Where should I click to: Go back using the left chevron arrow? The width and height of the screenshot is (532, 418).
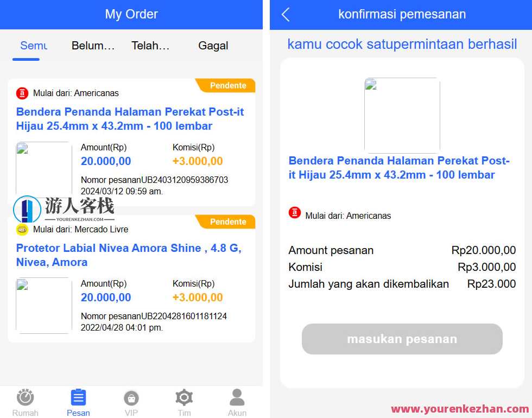pos(286,15)
